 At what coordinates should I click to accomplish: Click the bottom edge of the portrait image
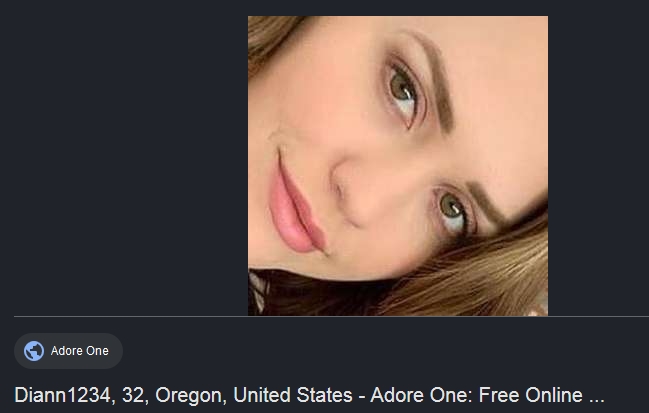(x=398, y=315)
